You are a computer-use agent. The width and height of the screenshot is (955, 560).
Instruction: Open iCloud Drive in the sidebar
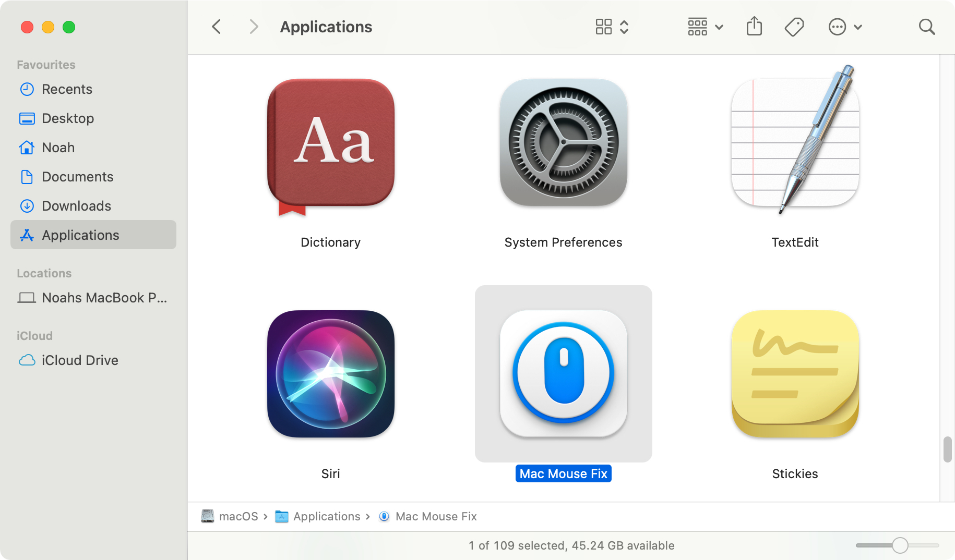click(93, 360)
